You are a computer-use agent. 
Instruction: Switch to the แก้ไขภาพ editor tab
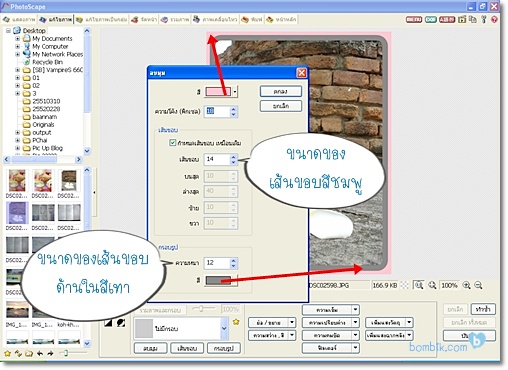[56, 20]
